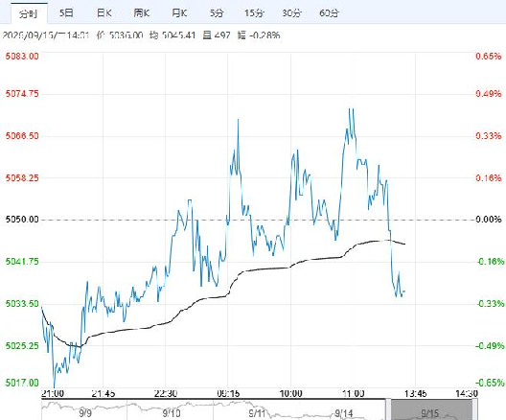Switch to the 月K monthly tab
The image size is (506, 420).
point(179,13)
